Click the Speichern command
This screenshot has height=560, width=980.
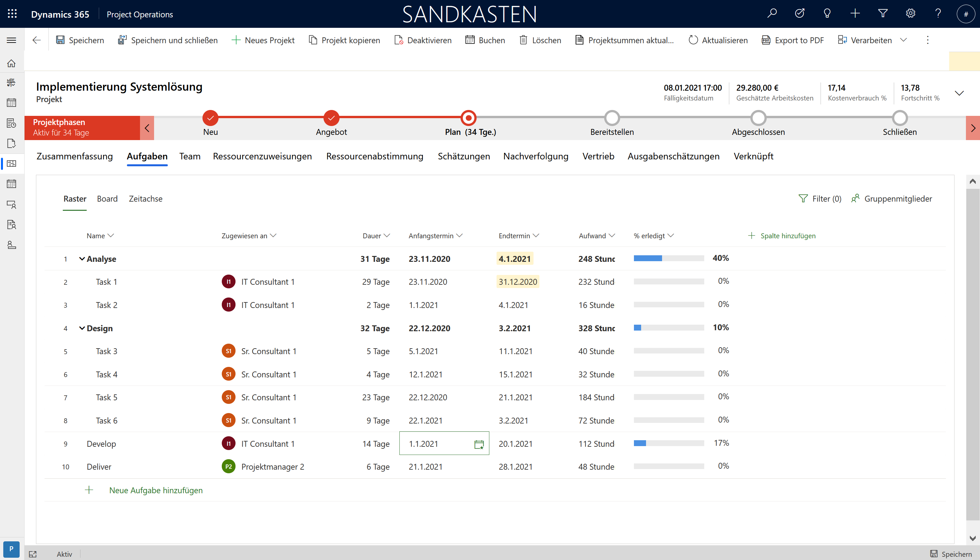(x=80, y=40)
